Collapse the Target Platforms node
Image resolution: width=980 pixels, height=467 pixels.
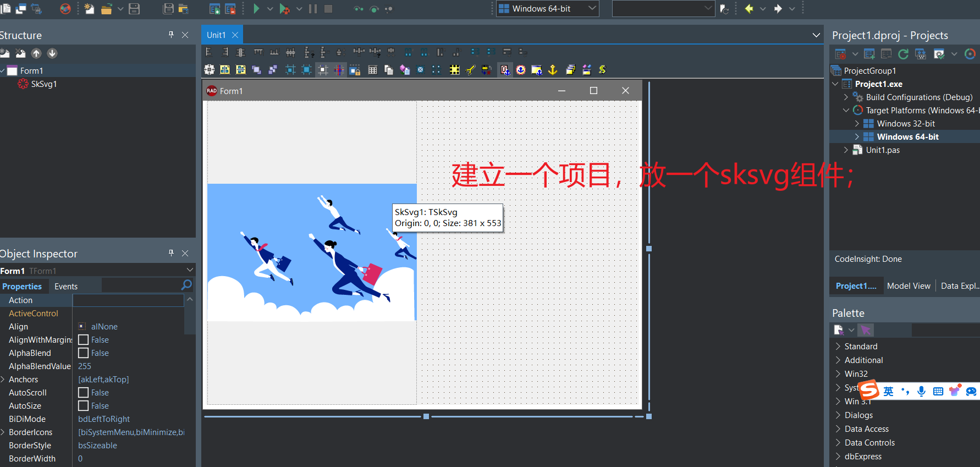click(x=846, y=111)
